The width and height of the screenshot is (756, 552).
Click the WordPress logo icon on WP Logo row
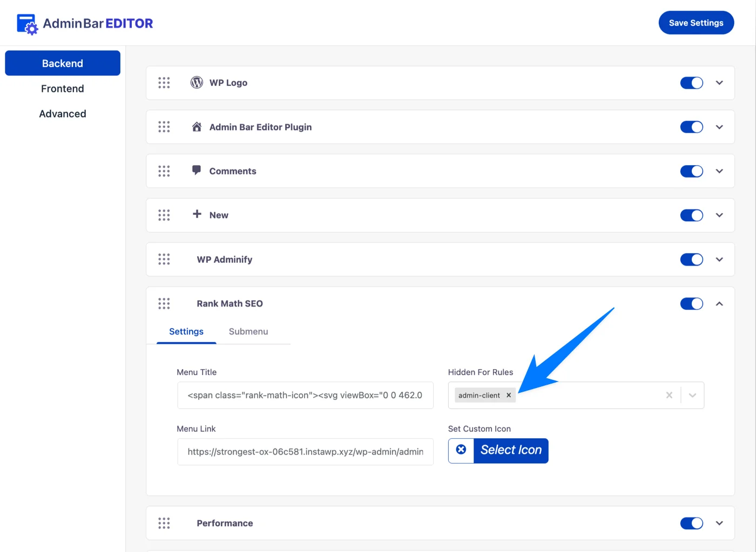pyautogui.click(x=196, y=82)
